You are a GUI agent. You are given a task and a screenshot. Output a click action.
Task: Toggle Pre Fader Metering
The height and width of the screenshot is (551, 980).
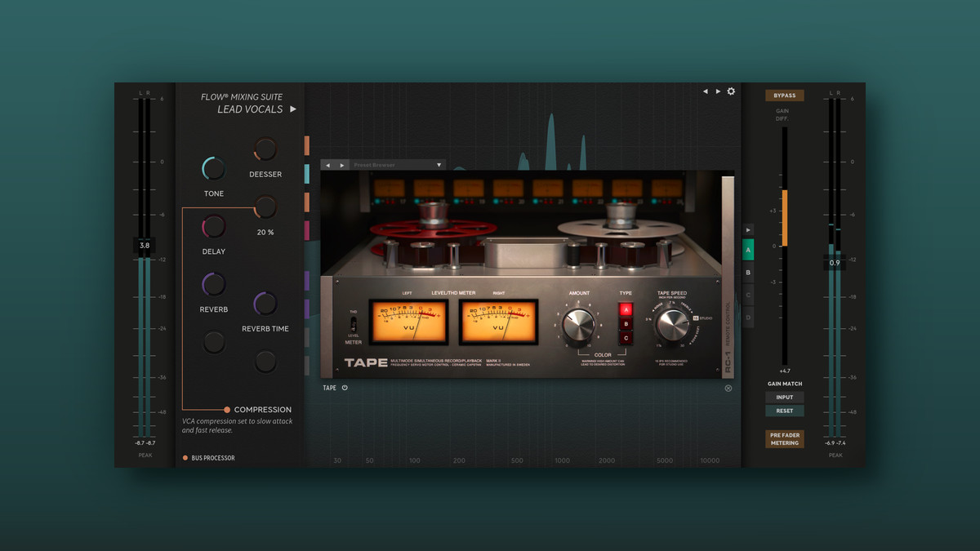(784, 439)
